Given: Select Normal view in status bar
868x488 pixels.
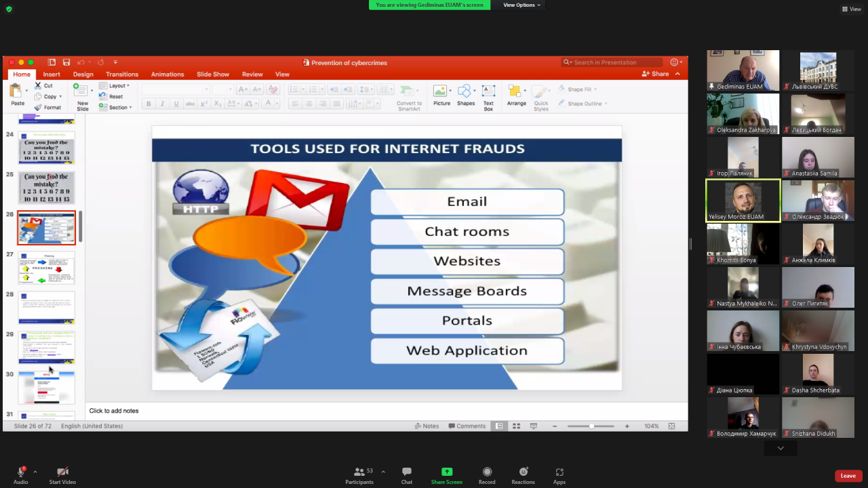Looking at the screenshot, I should click(x=499, y=426).
